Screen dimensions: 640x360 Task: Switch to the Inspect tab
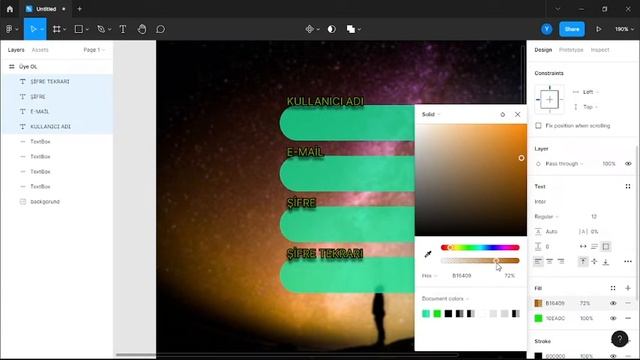[x=600, y=50]
